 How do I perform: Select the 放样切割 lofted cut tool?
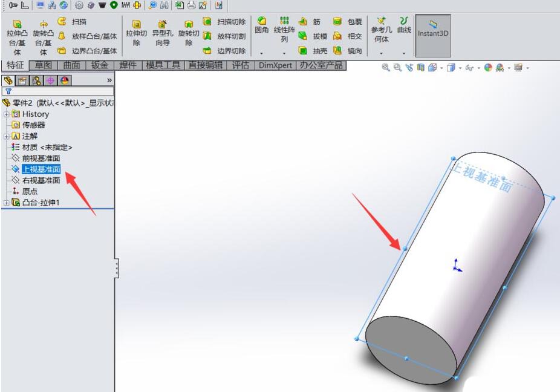[224, 36]
